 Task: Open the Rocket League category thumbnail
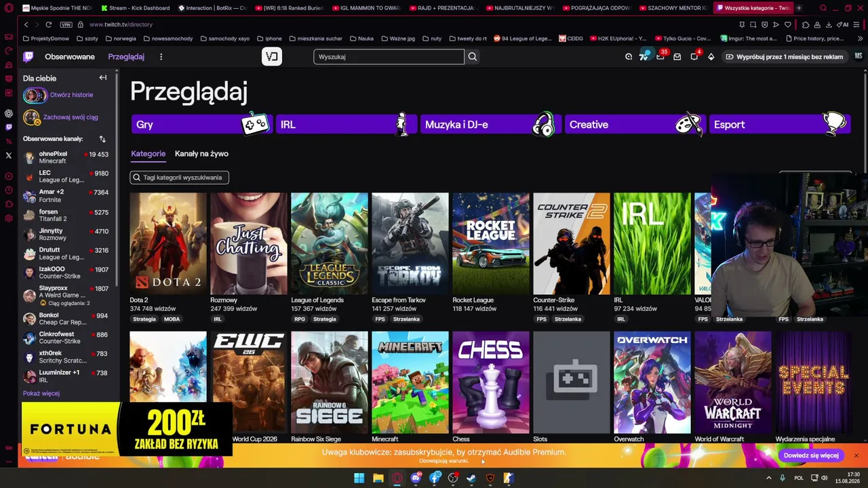pyautogui.click(x=491, y=243)
